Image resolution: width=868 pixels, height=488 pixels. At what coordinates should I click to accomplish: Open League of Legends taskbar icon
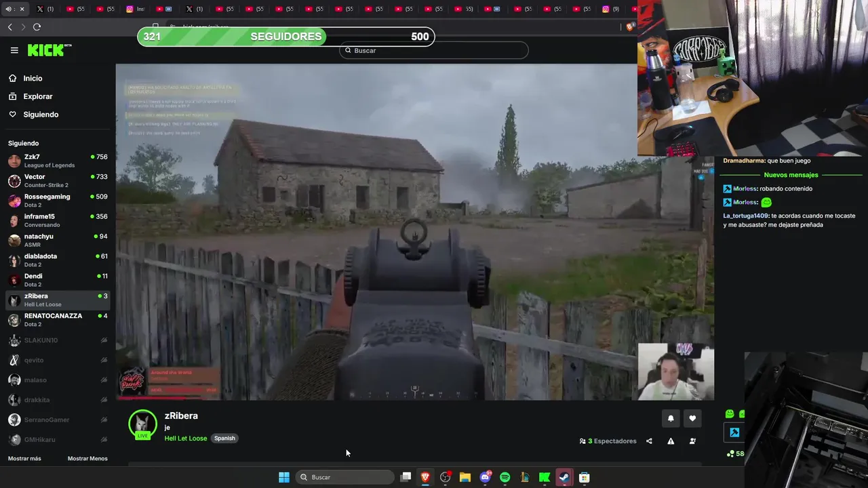(524, 477)
